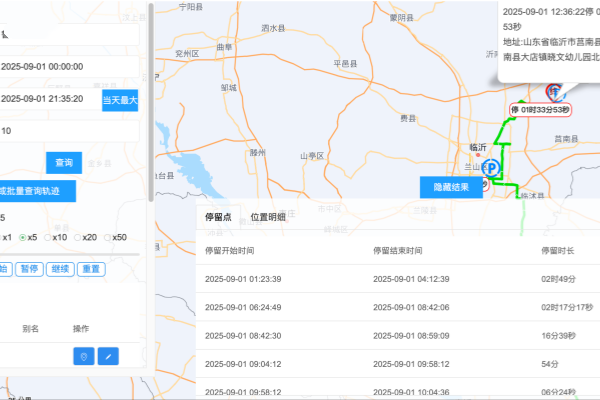Click stop start time 2025-09-01 06:24:49

click(243, 307)
